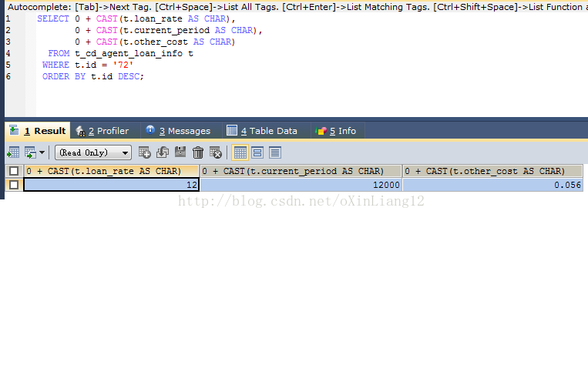Open the 1 Result tab
Screen dimensions: 588x385
(38, 131)
